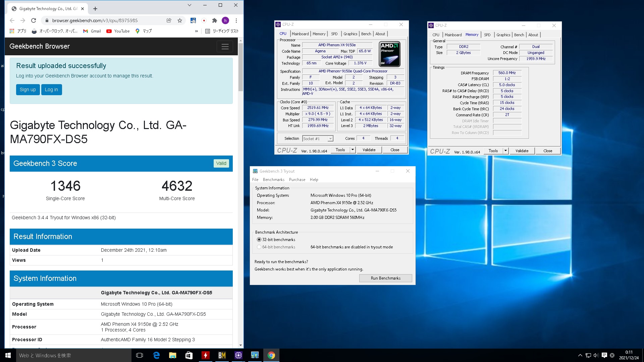Screen dimensions: 644x362
Task: Click Run Benchmarks button
Action: point(386,278)
